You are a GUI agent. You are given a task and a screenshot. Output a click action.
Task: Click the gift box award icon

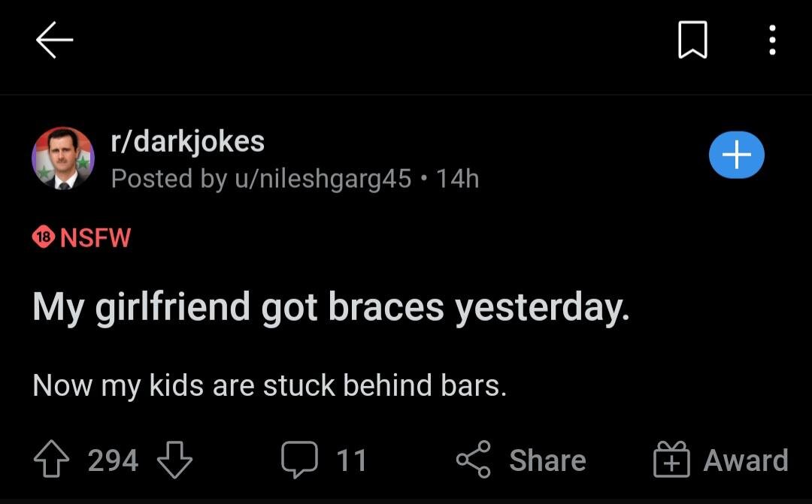point(671,460)
